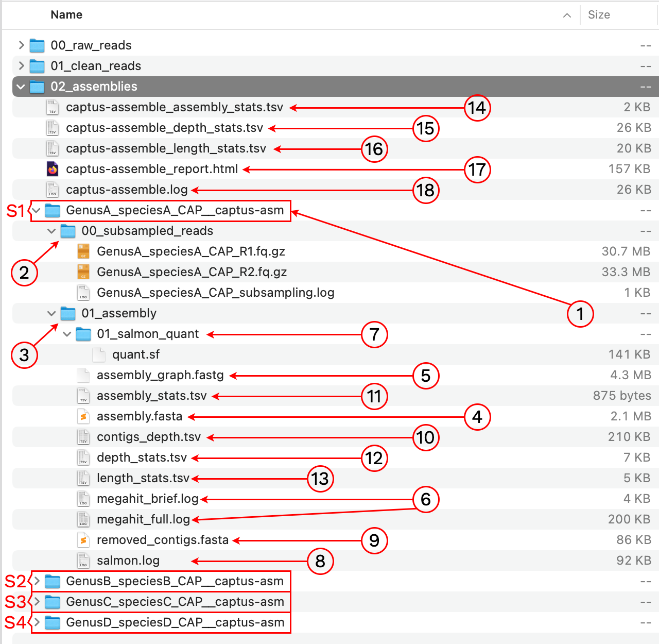Click the 01_assembly folder icon
Image resolution: width=659 pixels, height=644 pixels.
click(68, 313)
